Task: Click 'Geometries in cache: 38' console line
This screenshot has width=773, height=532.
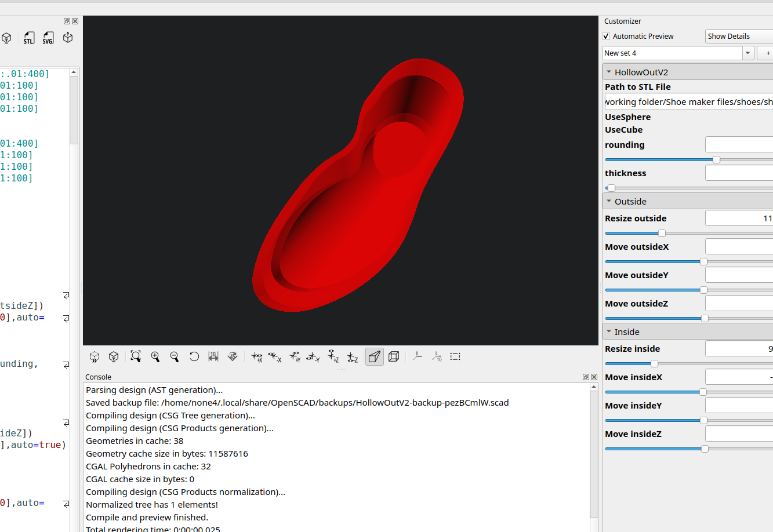Action: [x=135, y=440]
